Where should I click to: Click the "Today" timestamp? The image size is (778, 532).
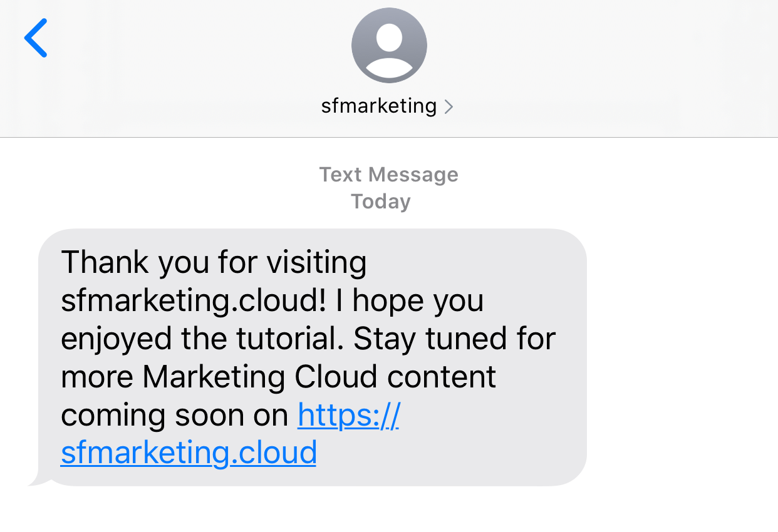pyautogui.click(x=380, y=202)
